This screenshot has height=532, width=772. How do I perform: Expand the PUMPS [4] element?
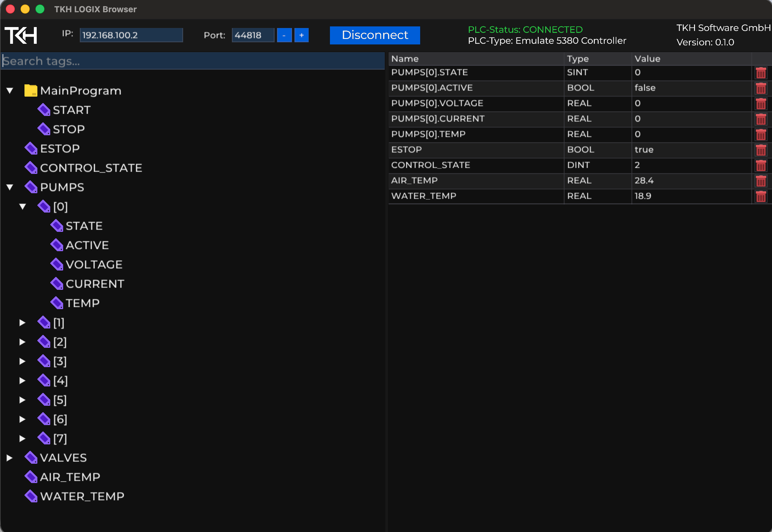tap(22, 381)
